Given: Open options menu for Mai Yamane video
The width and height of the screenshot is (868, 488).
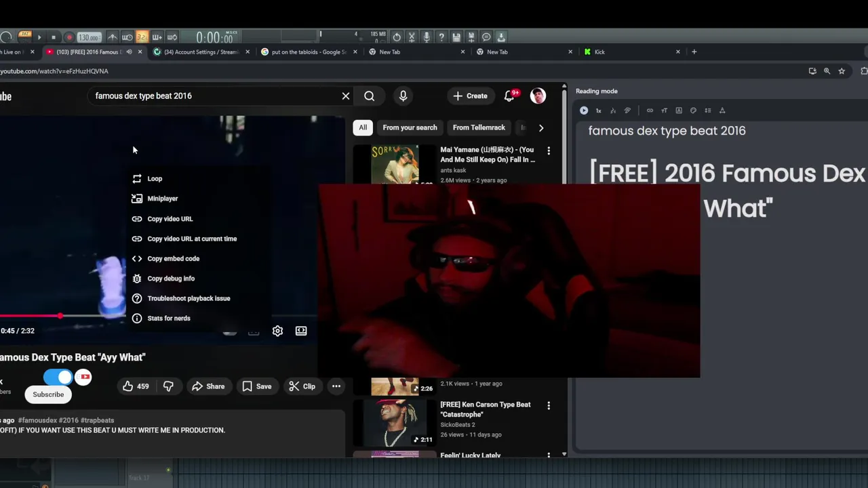Looking at the screenshot, I should tap(549, 150).
